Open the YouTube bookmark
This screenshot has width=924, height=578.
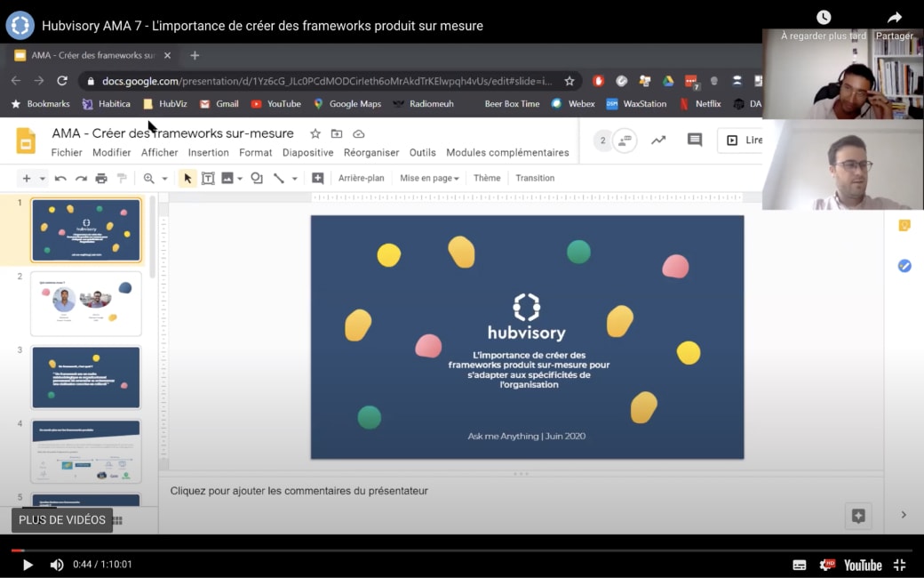[x=275, y=104]
